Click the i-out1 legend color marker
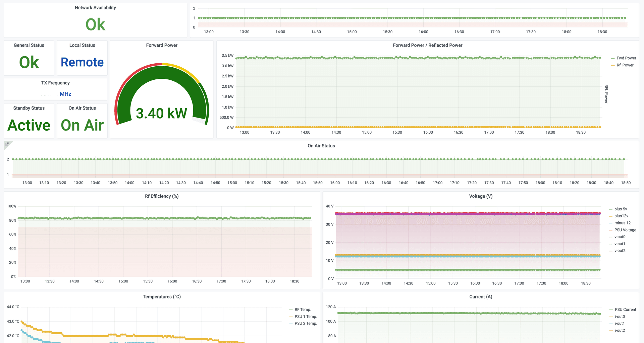Image resolution: width=644 pixels, height=343 pixels. click(611, 323)
